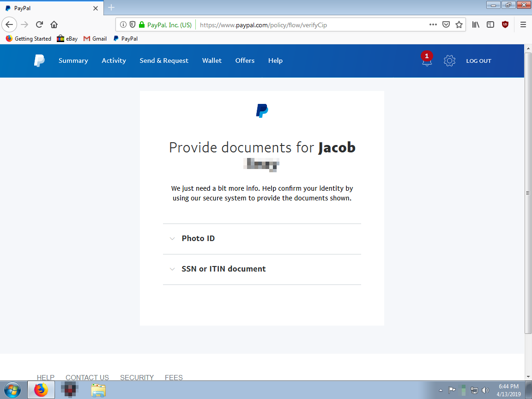The width and height of the screenshot is (532, 399).
Task: Click the Firefox taskbar icon
Action: 41,390
